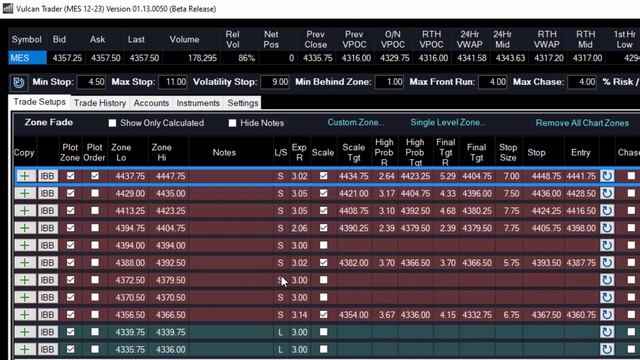640x360 pixels.
Task: Click the plus copy icon for zone 4394.00
Action: pyautogui.click(x=25, y=245)
